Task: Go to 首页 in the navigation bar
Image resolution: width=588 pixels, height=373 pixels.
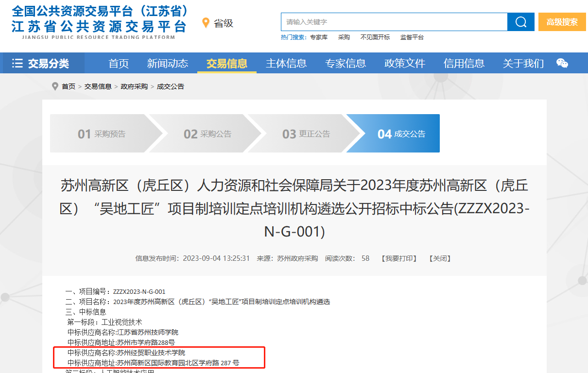Action: [119, 63]
